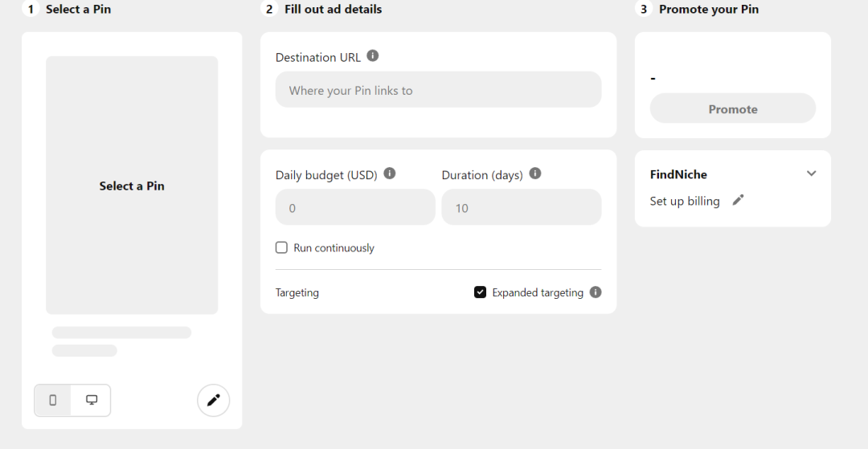
Task: Click the Destination URL input field
Action: tap(438, 90)
